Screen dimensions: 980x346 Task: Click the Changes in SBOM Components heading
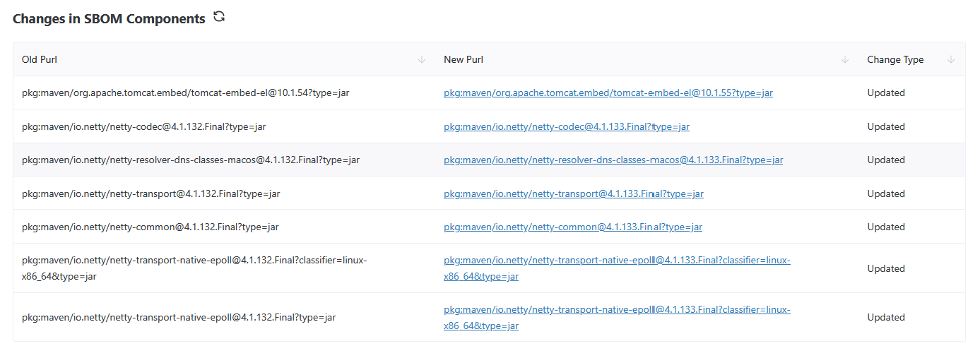tap(109, 19)
